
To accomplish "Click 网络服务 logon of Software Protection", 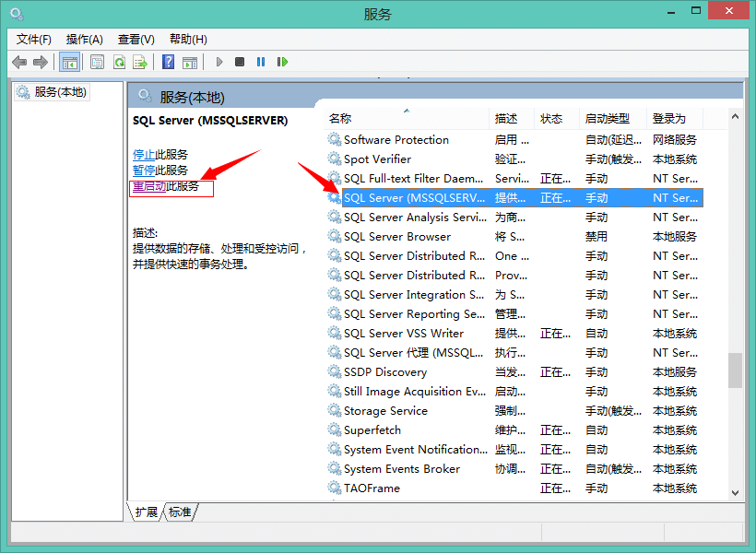I will [675, 139].
